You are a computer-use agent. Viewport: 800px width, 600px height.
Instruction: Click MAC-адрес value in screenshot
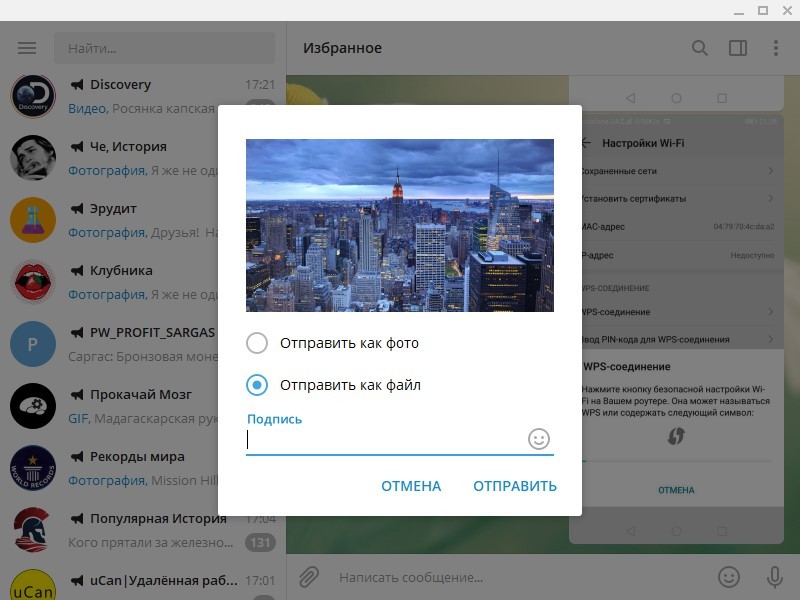pyautogui.click(x=744, y=227)
